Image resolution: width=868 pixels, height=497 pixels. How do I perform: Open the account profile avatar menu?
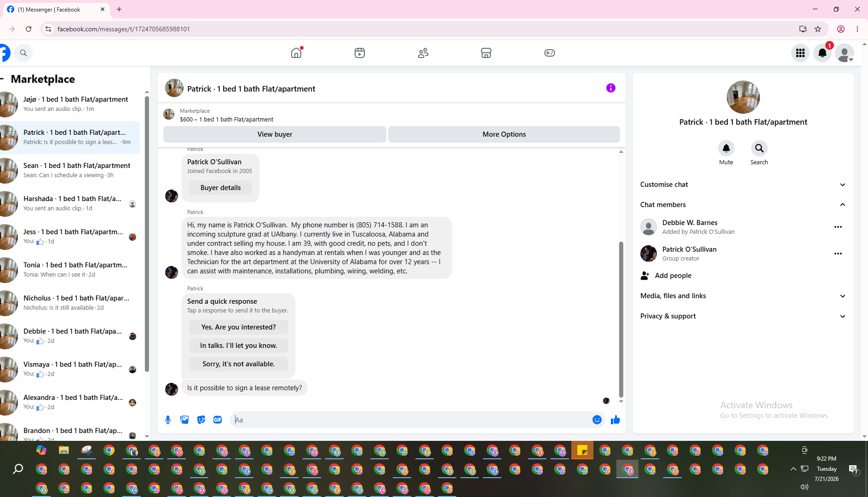click(x=845, y=53)
